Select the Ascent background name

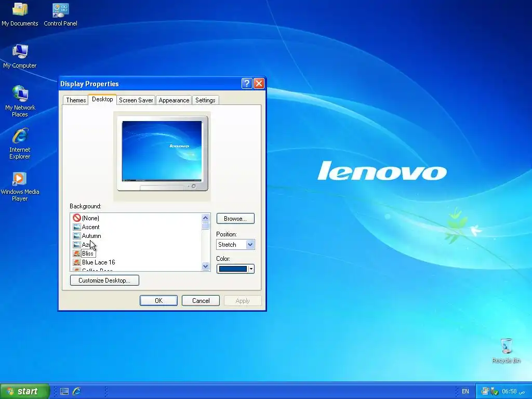point(90,227)
